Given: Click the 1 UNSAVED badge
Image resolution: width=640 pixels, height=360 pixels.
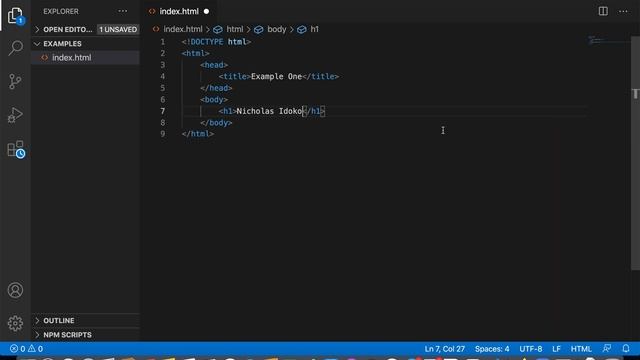Looking at the screenshot, I should coord(118,29).
